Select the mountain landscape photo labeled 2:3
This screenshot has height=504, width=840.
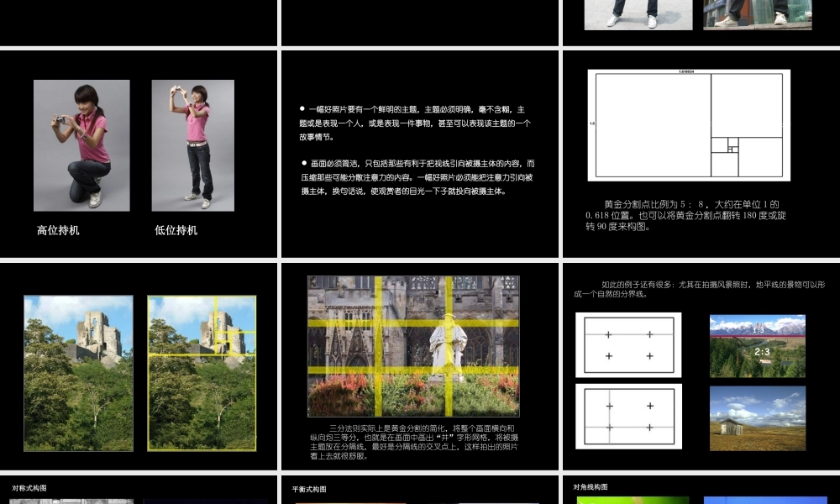[x=757, y=346]
